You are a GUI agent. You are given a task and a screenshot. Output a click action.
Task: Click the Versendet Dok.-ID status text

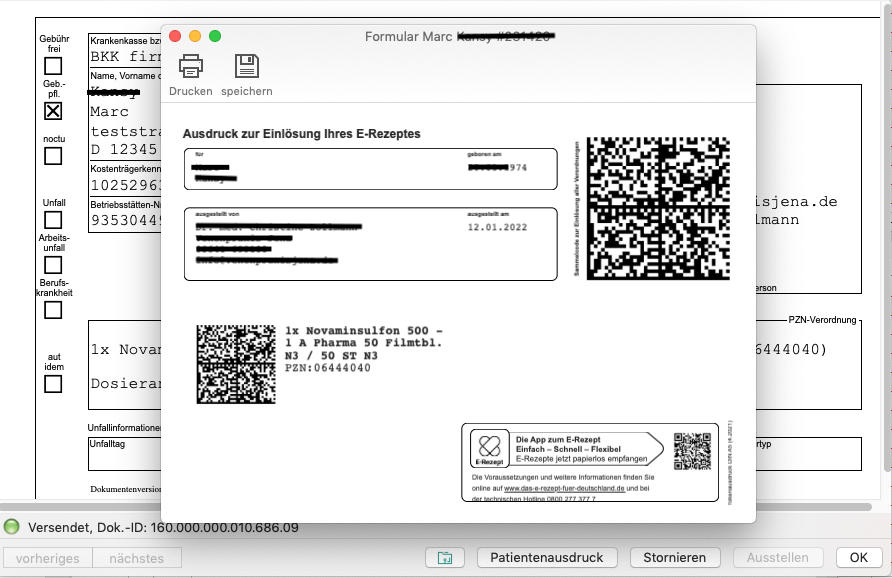tap(163, 527)
